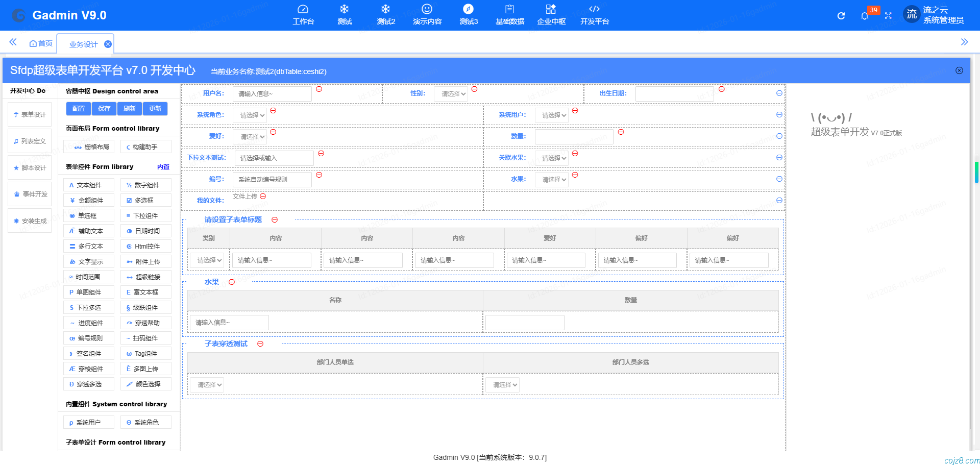Switch to the 首页 tab
The height and width of the screenshot is (465, 980).
click(x=41, y=43)
